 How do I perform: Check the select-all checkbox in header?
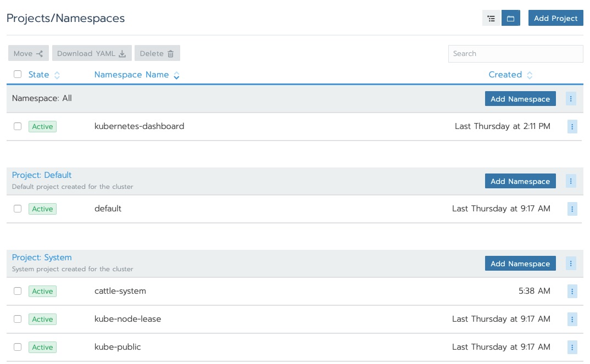coord(18,74)
